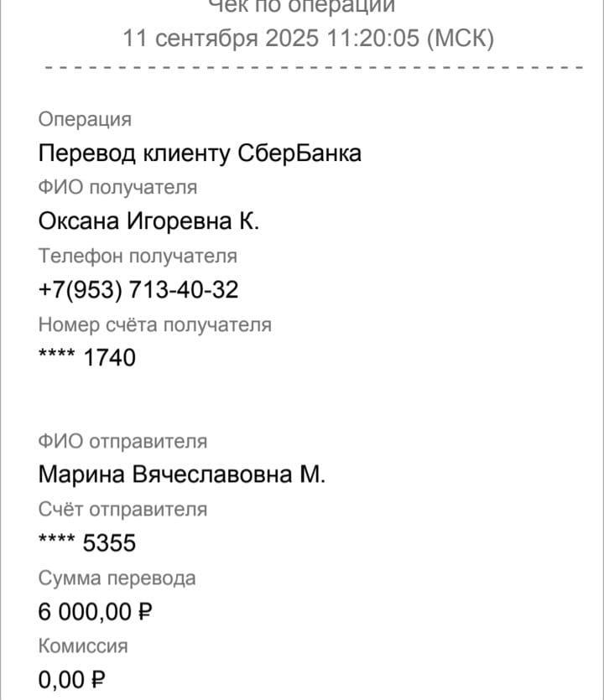Viewport: 604px width, 700px height.
Task: Click the receipt date 11 сентября 2025
Action: pyautogui.click(x=221, y=38)
